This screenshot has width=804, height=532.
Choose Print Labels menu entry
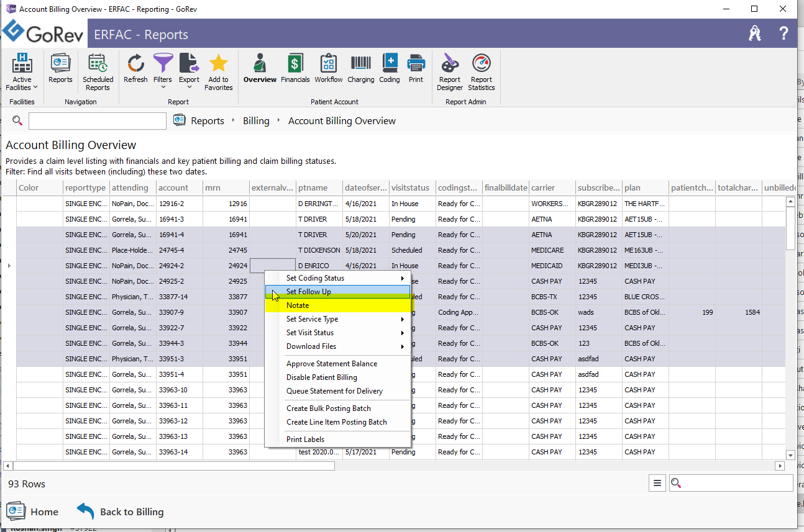[338, 440]
